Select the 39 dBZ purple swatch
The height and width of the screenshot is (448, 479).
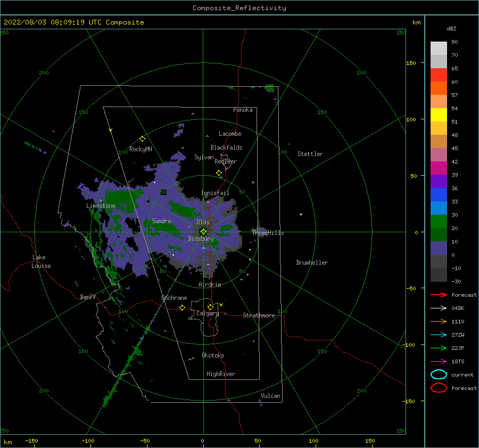(439, 181)
